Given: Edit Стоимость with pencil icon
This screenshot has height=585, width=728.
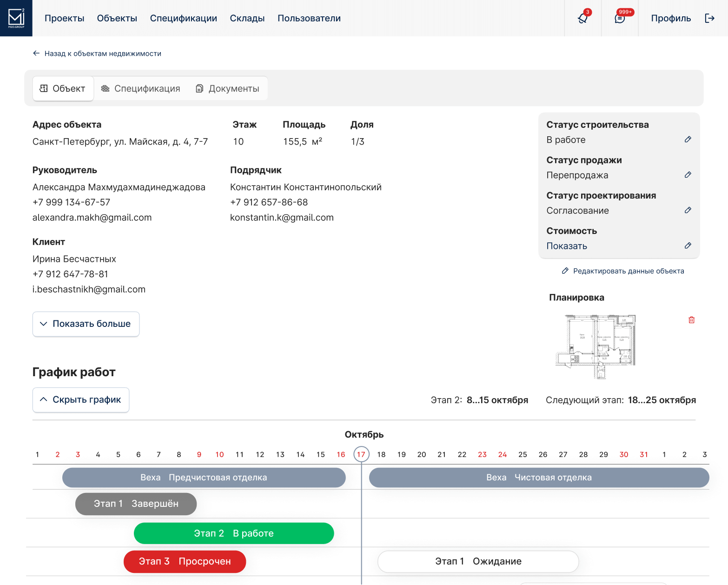Looking at the screenshot, I should click(688, 246).
